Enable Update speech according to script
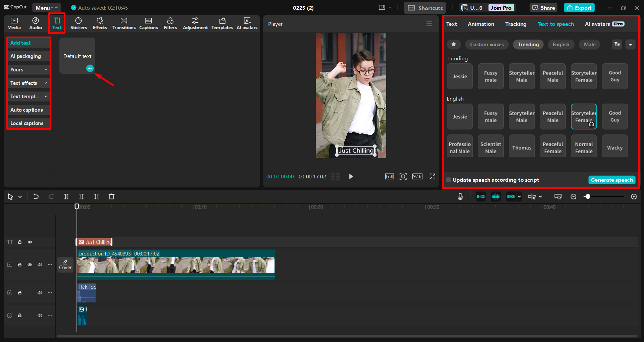 tap(448, 180)
